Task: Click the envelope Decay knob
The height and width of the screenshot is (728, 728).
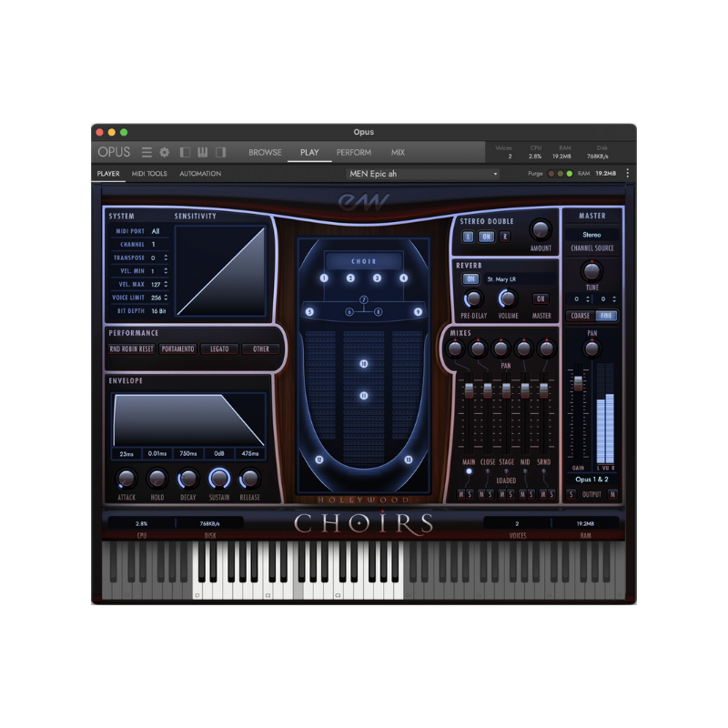Action: 188,479
